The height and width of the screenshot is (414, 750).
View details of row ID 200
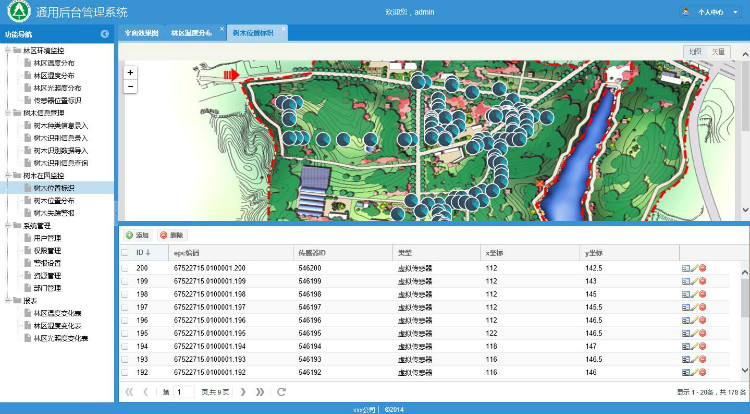(x=685, y=268)
